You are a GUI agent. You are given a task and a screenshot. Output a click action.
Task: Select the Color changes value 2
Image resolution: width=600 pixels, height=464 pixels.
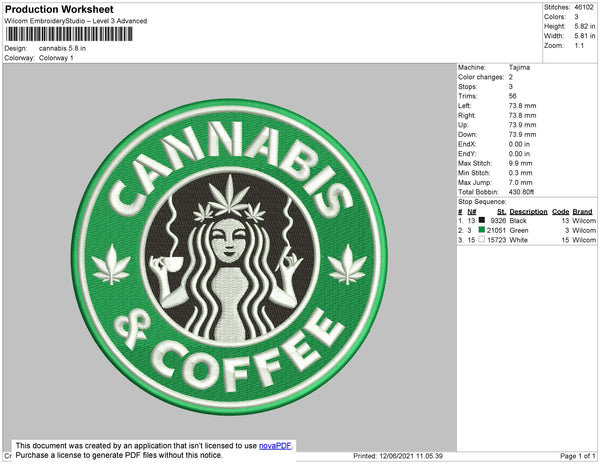511,77
